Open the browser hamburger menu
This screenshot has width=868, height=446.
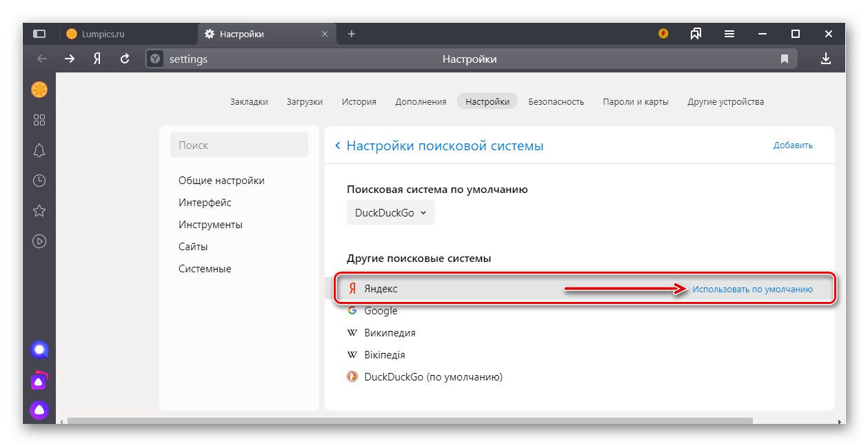click(x=729, y=34)
